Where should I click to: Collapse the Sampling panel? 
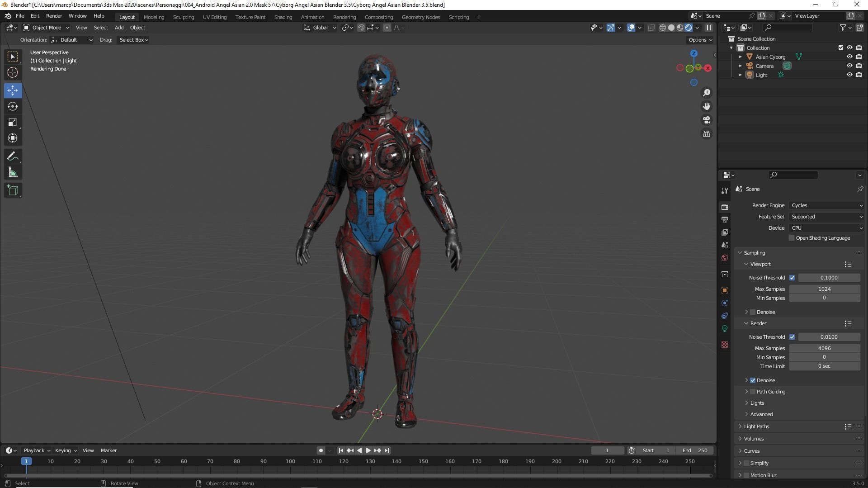pos(754,253)
